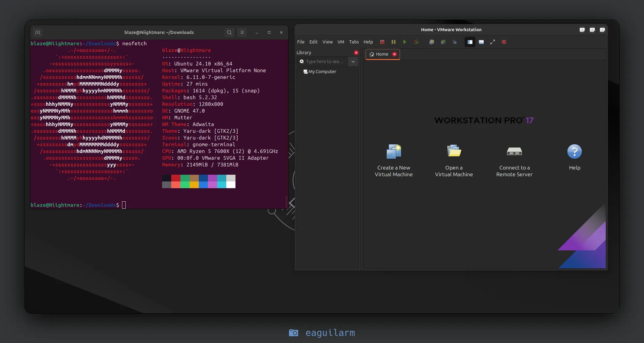Toggle the Library panel visibility

pyautogui.click(x=470, y=42)
